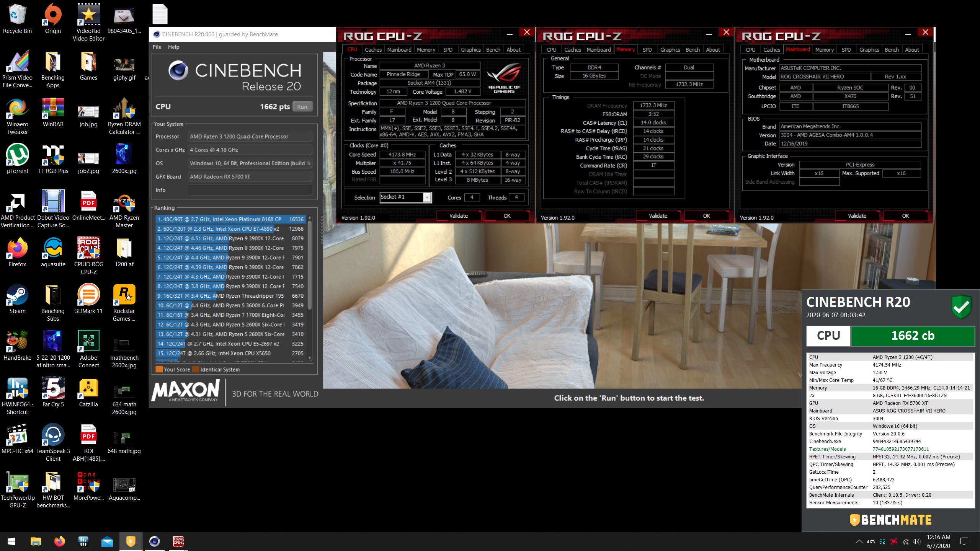The height and width of the screenshot is (551, 980).
Task: Click OK in the Memory tab CPU-Z window
Action: pyautogui.click(x=706, y=216)
